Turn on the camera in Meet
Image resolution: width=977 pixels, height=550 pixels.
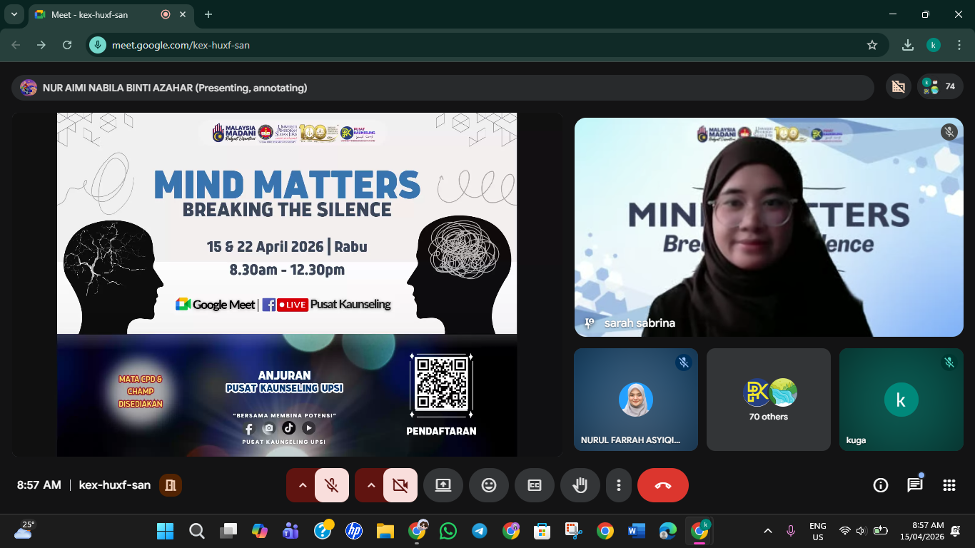point(400,485)
